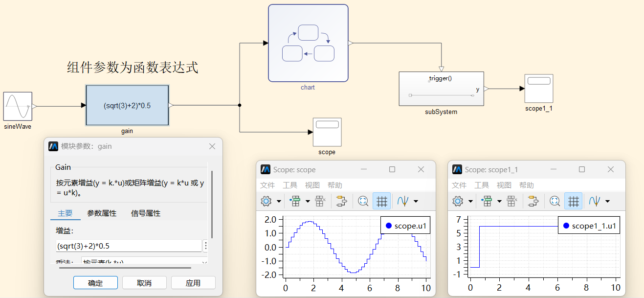The height and width of the screenshot is (298, 644).
Task: Maximize the Scope: scope window
Action: coord(392,169)
